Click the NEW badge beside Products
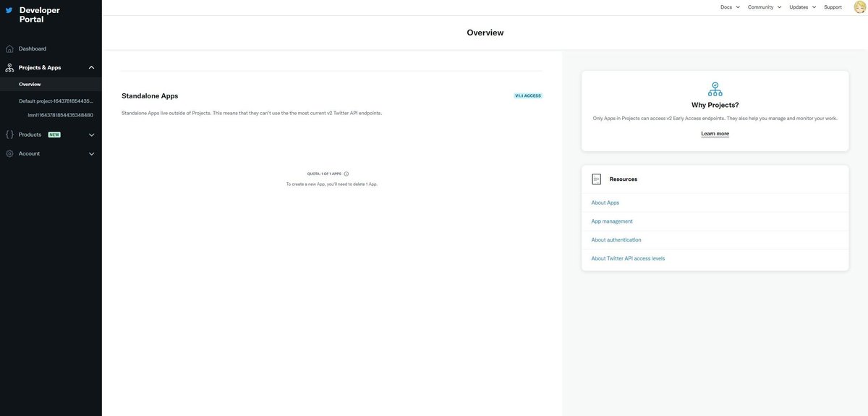Viewport: 868px width, 416px height. click(x=54, y=135)
